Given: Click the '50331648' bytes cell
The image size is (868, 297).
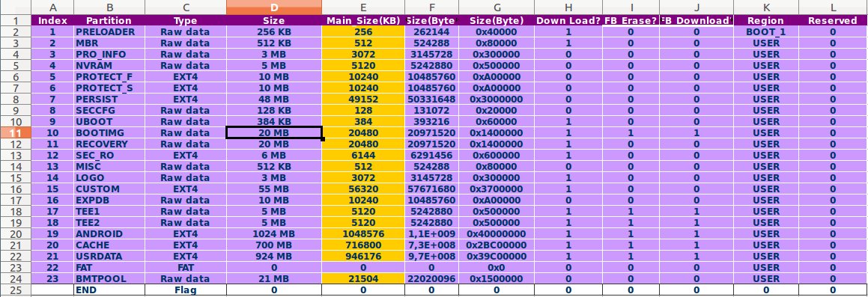Looking at the screenshot, I should tap(432, 99).
